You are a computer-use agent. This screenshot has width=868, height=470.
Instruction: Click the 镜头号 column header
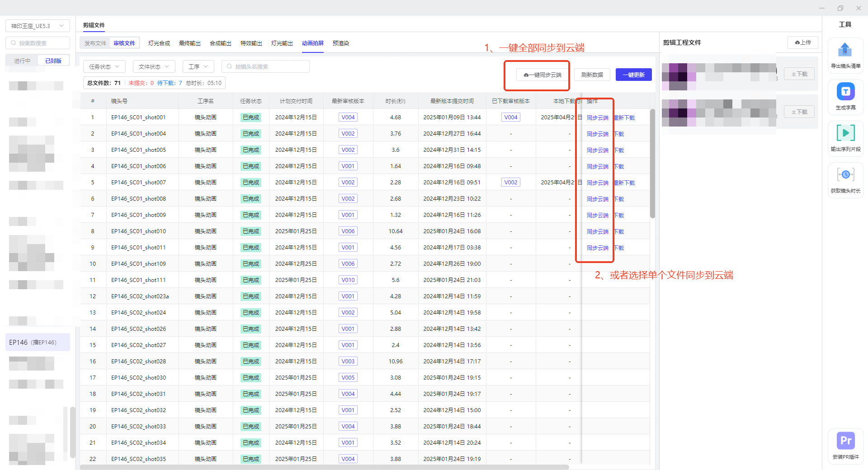[119, 101]
